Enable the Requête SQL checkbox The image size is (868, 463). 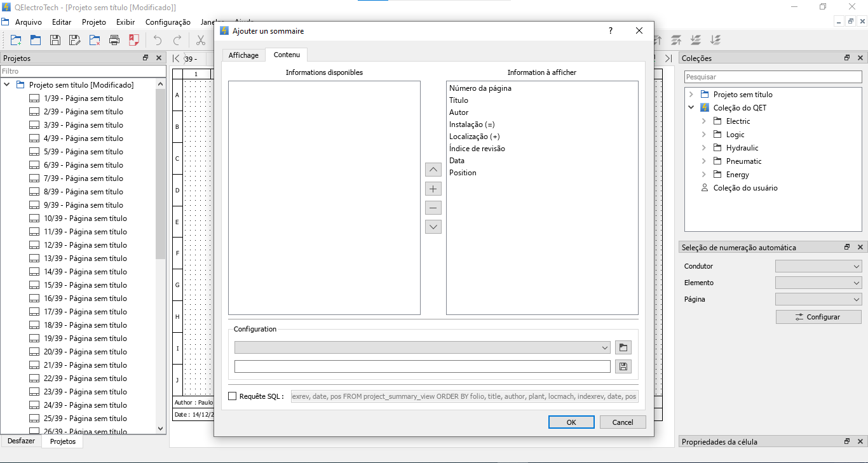pyautogui.click(x=233, y=396)
